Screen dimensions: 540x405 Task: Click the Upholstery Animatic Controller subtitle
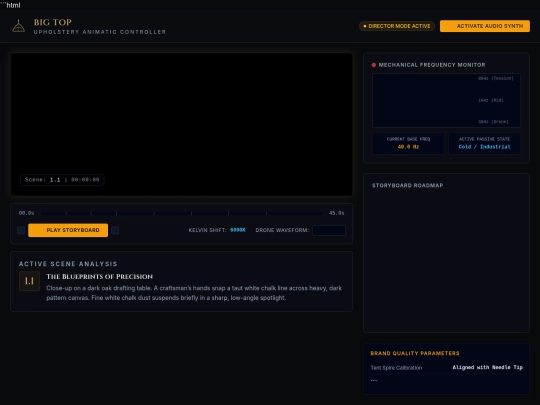[100, 32]
